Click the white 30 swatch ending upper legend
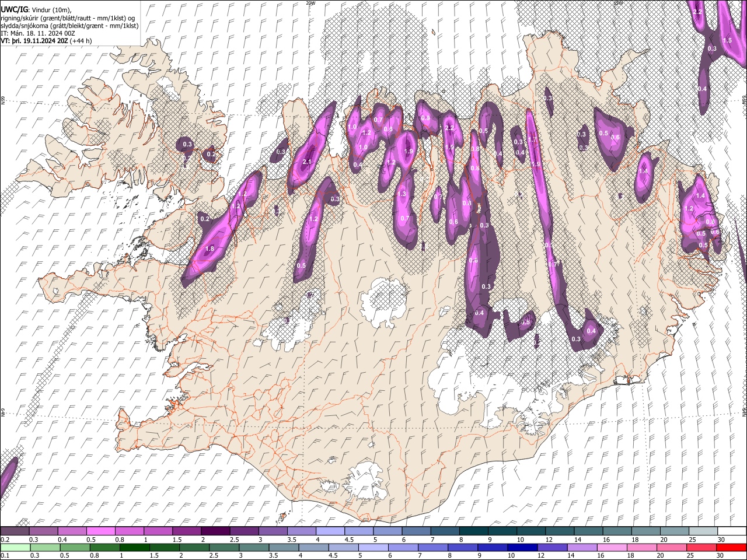The image size is (747, 560). tap(732, 531)
